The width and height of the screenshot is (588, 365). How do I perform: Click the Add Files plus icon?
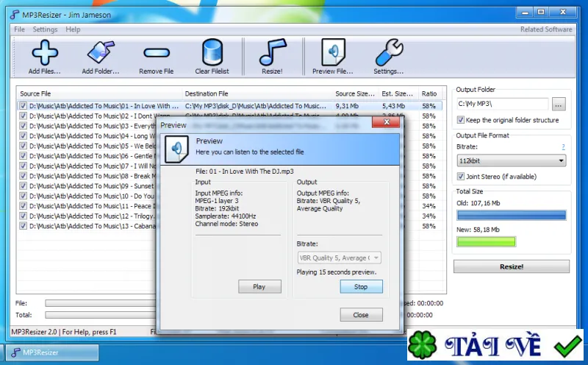pos(45,52)
